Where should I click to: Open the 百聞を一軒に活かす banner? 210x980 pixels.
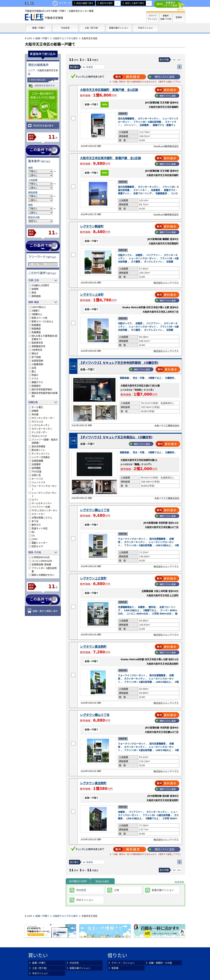[x=159, y=931]
